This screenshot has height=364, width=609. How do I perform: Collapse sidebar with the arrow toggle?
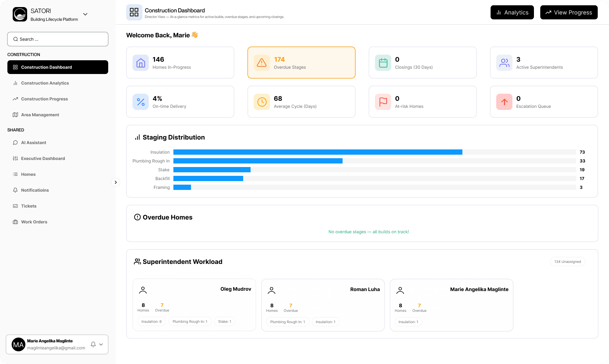(116, 182)
